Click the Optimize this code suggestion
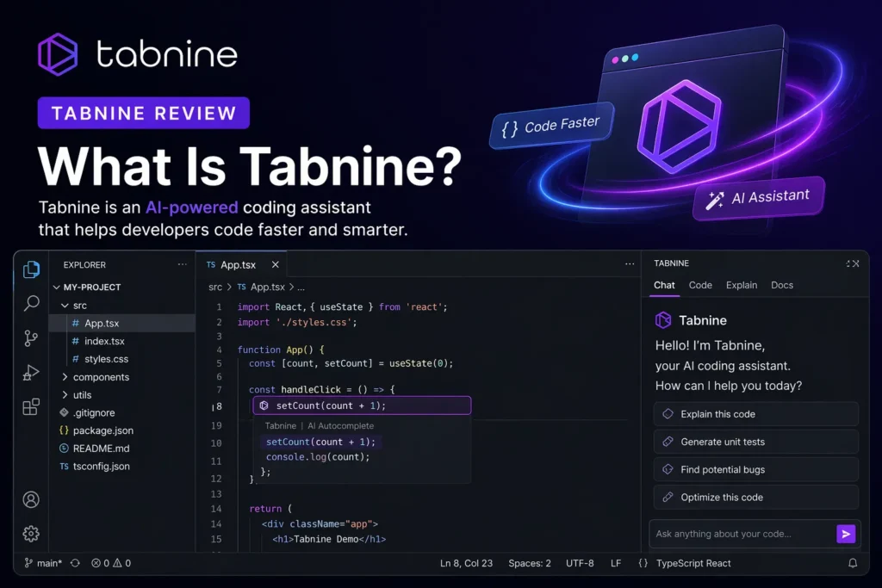Screen dimensions: 882x588 point(756,497)
